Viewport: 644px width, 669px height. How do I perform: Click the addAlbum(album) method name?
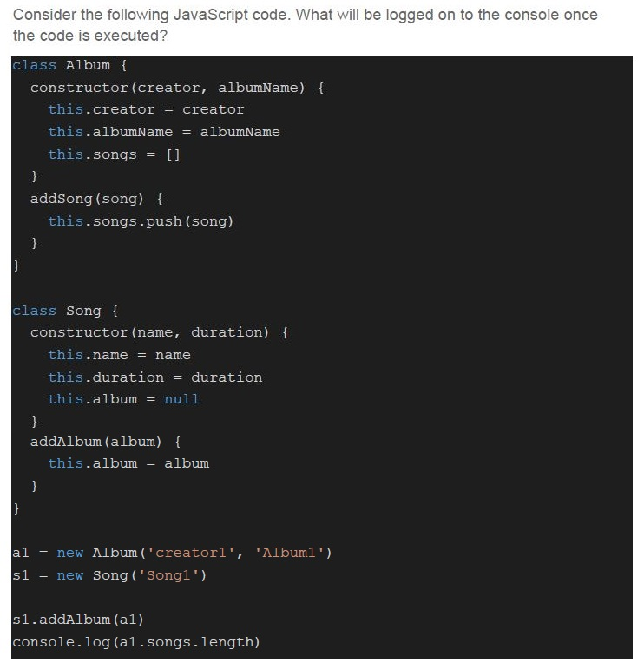coord(95,442)
